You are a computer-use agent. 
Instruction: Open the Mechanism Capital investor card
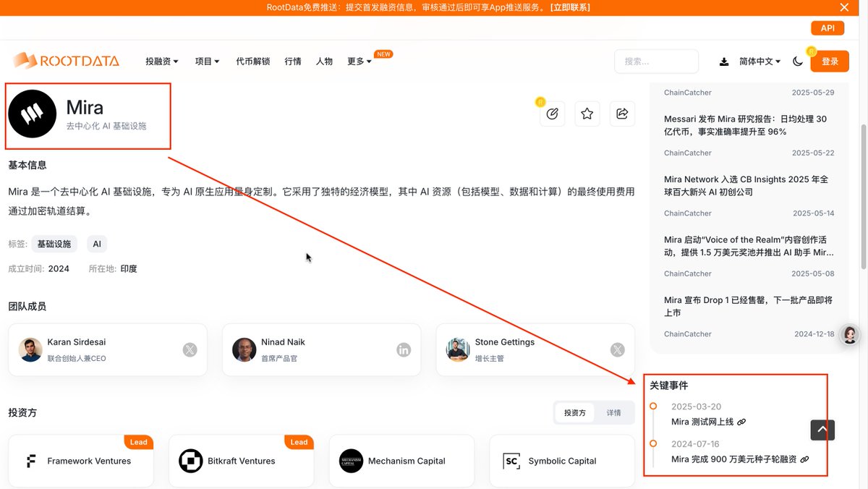click(x=401, y=461)
